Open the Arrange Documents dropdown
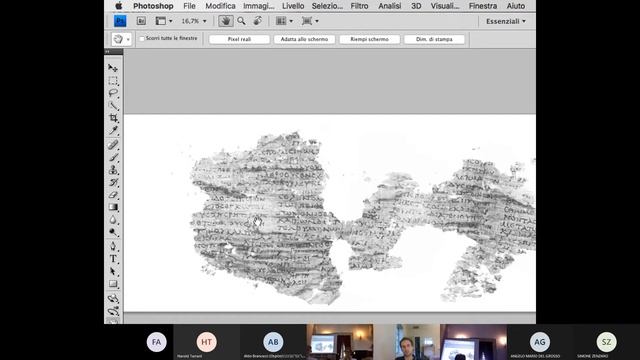The image size is (640, 360). [x=284, y=21]
